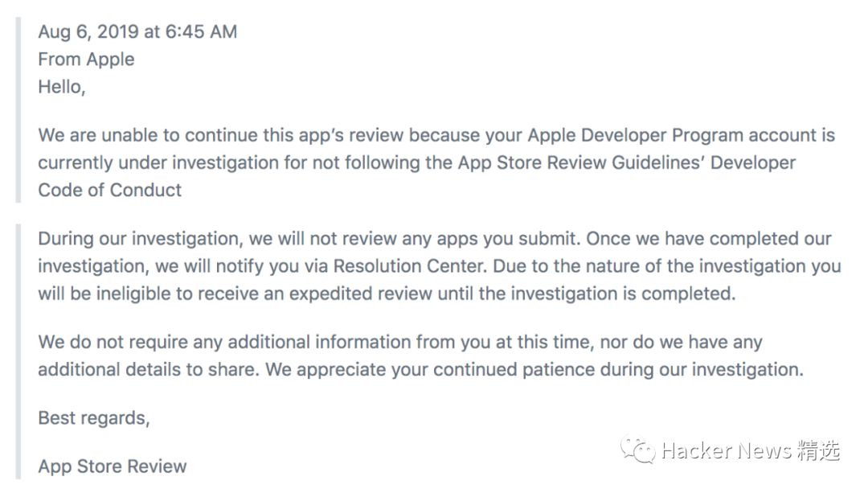Click the WeChat logo icon in watermark
This screenshot has width=868, height=489.
tap(637, 450)
